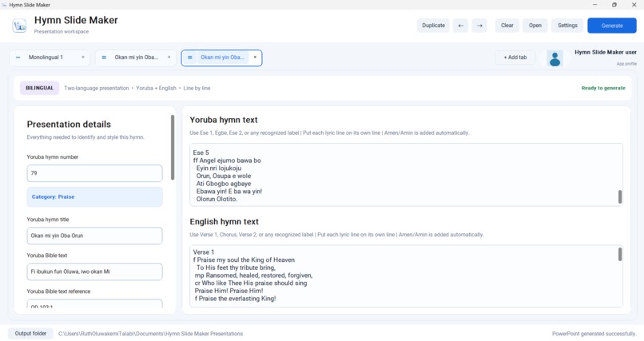Move tab left with the left arrow button
The height and width of the screenshot is (341, 644).
460,26
